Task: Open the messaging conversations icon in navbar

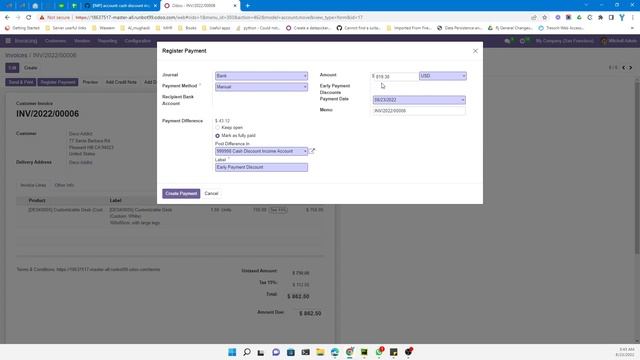Action: pos(507,41)
